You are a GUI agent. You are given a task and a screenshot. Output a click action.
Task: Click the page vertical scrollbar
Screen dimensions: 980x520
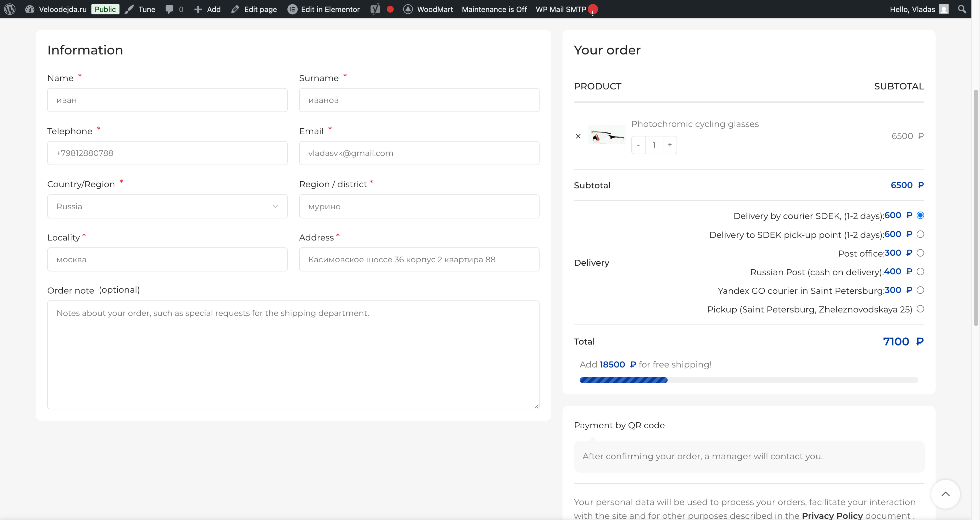[976, 208]
